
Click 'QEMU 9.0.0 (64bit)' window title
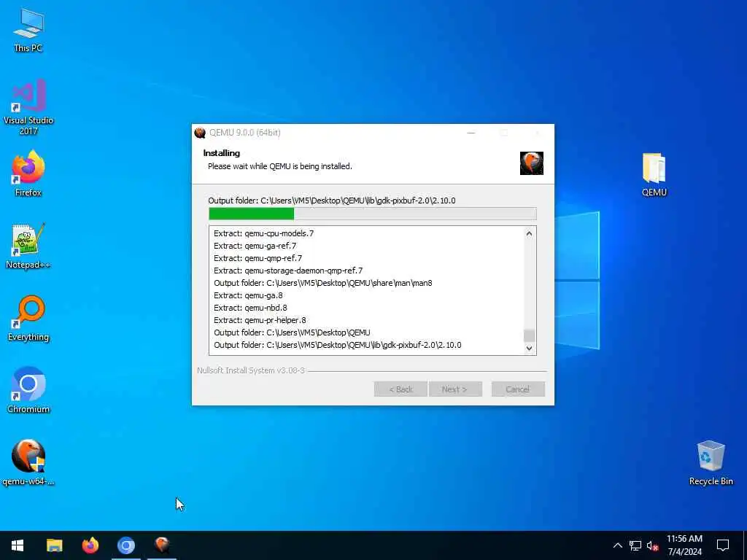click(245, 133)
